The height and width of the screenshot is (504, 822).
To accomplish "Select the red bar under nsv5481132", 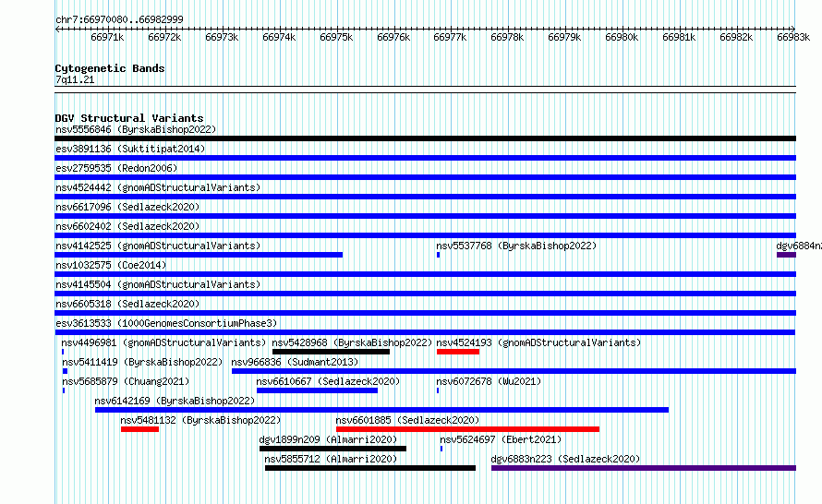I will [139, 429].
